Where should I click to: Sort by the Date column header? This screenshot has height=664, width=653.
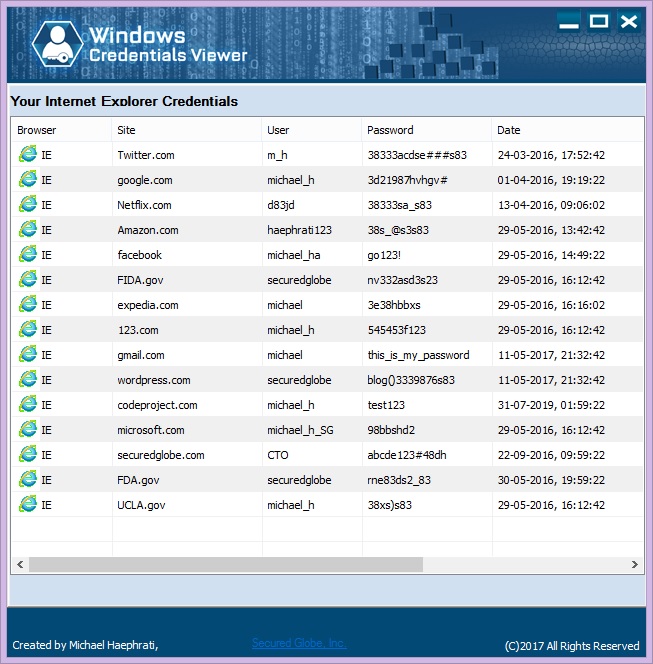pos(567,130)
